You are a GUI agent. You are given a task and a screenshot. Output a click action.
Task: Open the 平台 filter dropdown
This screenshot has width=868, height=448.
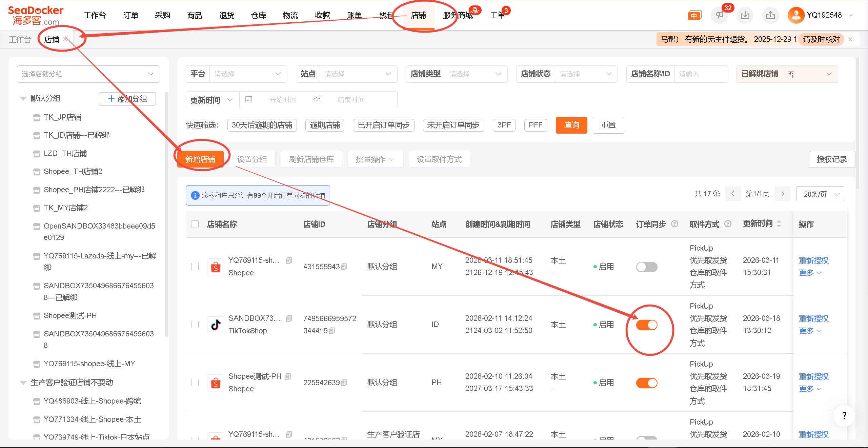248,74
